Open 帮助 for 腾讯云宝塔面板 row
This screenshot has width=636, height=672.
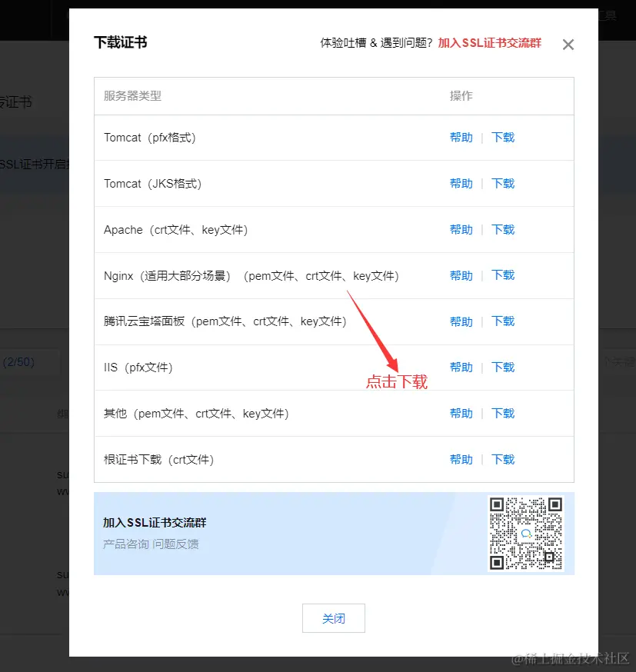(461, 321)
